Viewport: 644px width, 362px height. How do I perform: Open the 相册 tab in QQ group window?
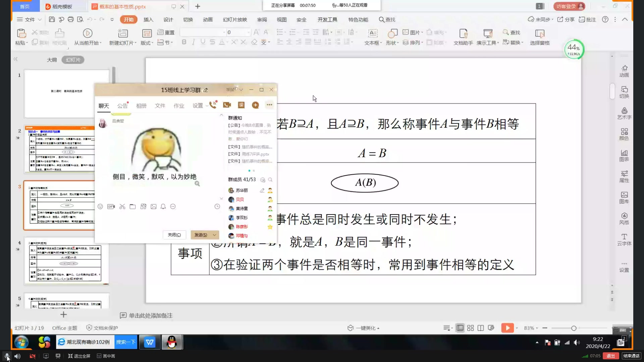point(141,105)
